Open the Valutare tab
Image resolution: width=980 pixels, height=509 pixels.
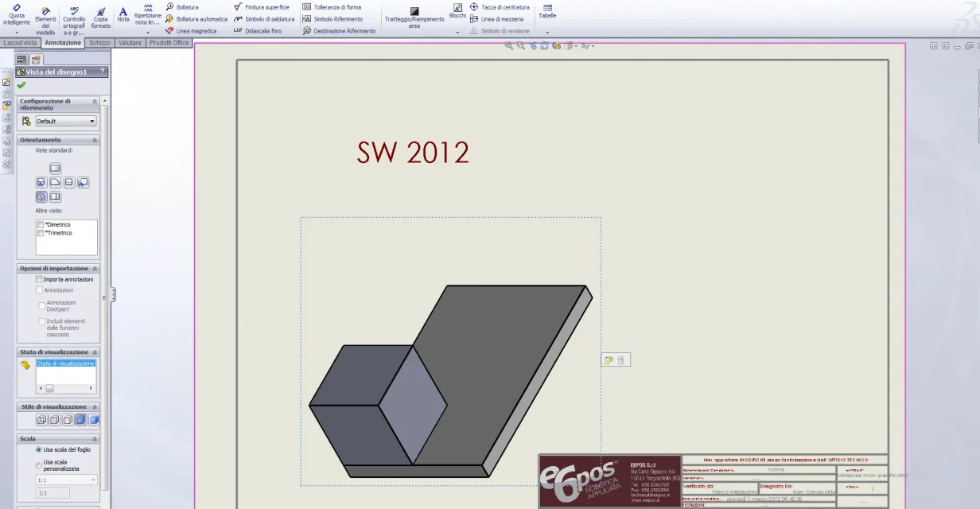130,43
